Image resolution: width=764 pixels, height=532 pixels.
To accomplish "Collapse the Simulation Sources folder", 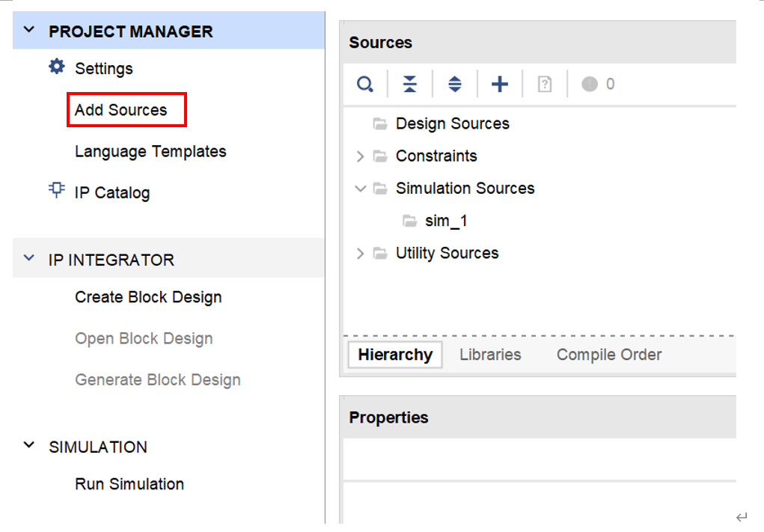I will 360,188.
